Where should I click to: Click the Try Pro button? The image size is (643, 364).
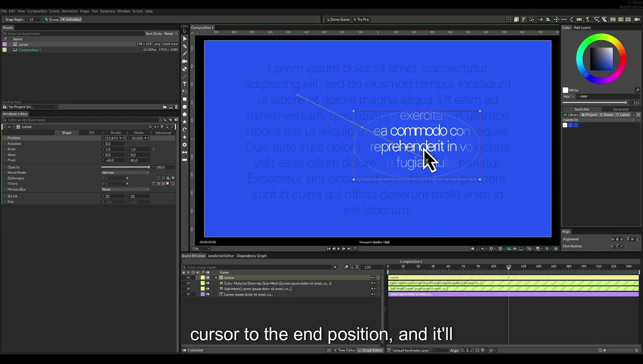pos(361,19)
